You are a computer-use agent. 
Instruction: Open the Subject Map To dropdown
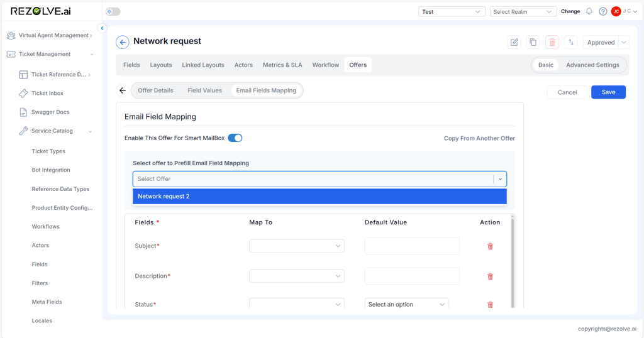[x=296, y=246]
